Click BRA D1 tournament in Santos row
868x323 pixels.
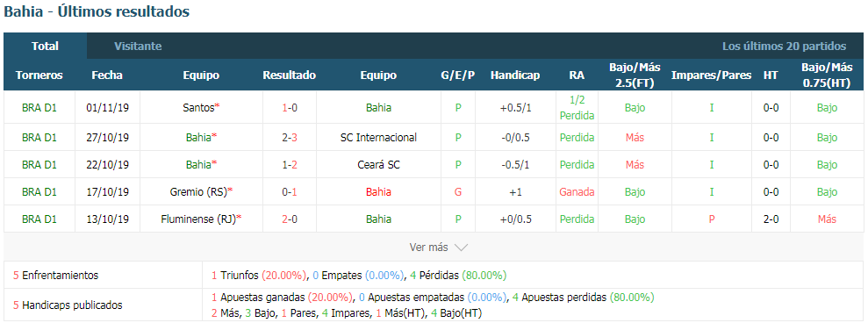point(39,107)
